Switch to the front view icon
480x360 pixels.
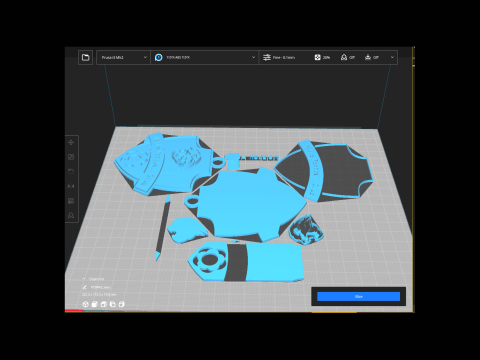tap(95, 304)
